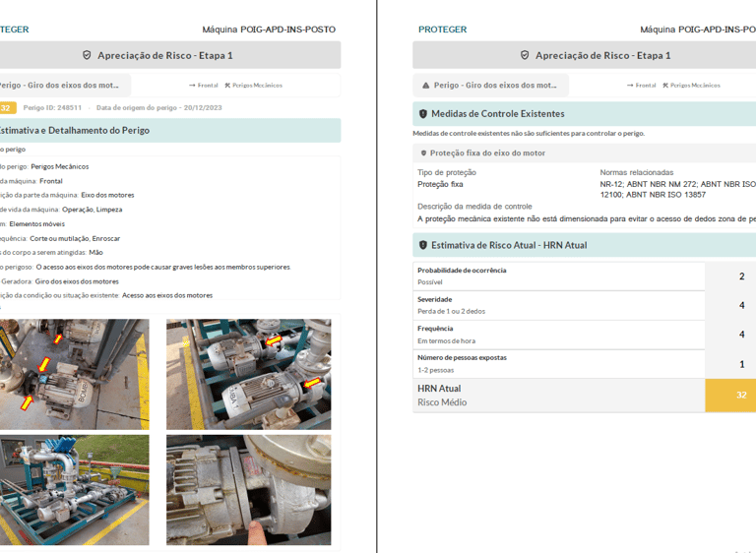Click the tools icon beside Perigos Mecânicos on the right page
Screen dimensions: 756x553
[665, 86]
